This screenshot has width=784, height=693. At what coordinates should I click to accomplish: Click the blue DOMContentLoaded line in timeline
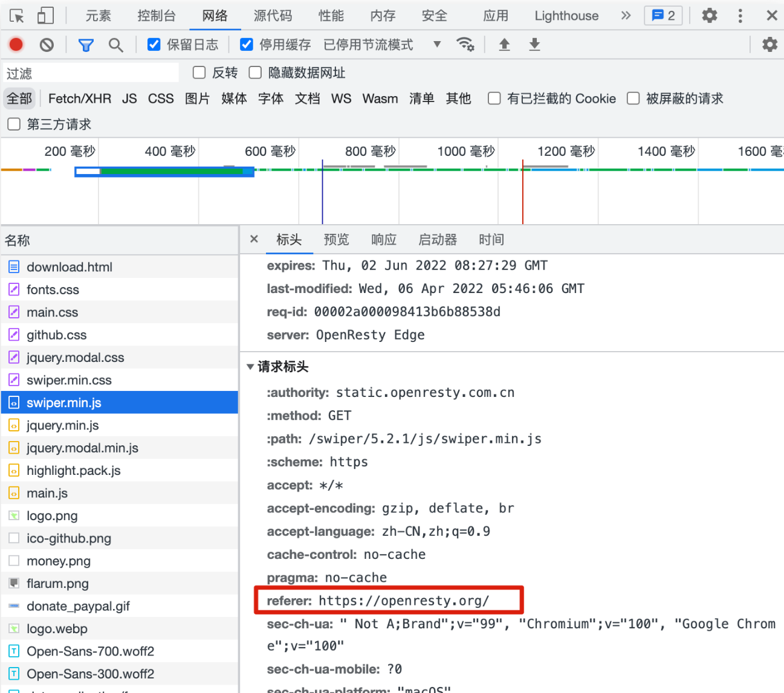coord(322,192)
